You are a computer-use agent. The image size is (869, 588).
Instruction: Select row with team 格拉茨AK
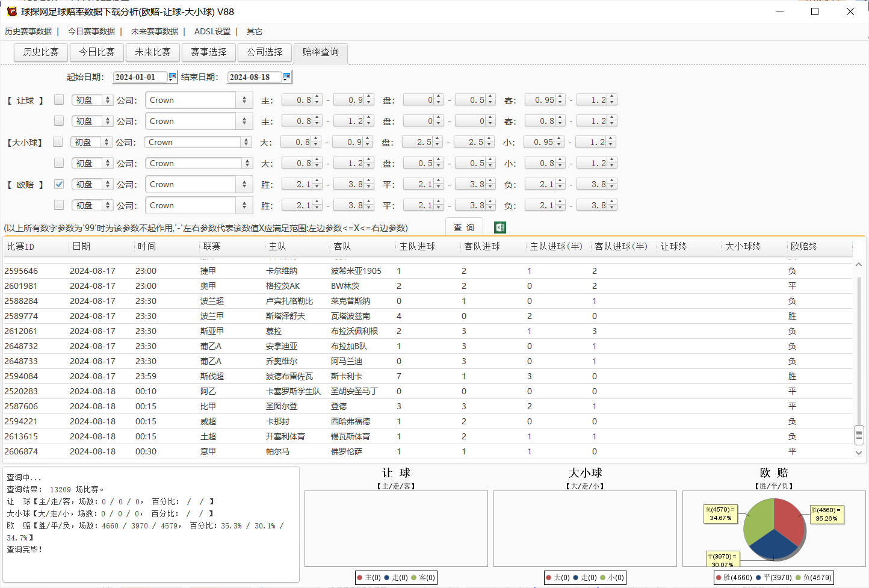(428, 286)
